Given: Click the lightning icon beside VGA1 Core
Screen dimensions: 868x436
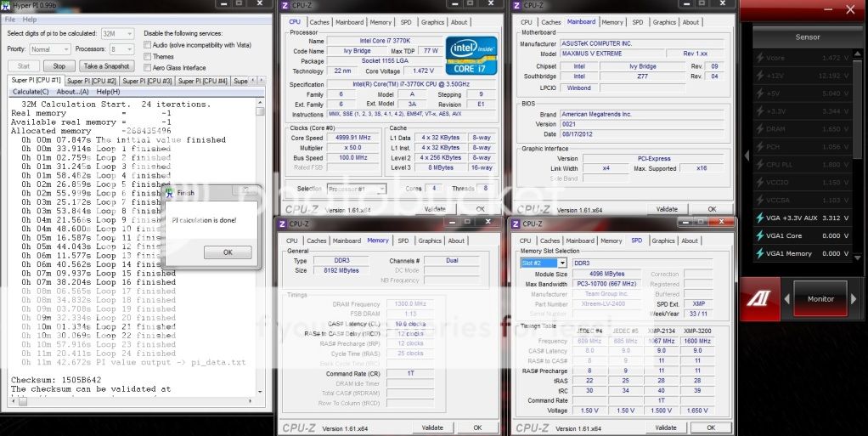Looking at the screenshot, I should click(x=760, y=235).
